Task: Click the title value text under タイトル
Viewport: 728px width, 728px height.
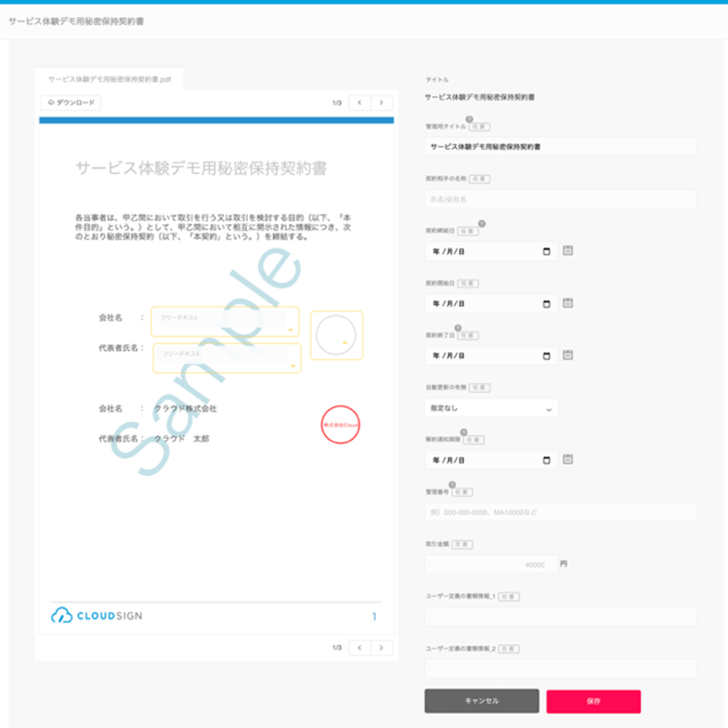Action: point(480,97)
